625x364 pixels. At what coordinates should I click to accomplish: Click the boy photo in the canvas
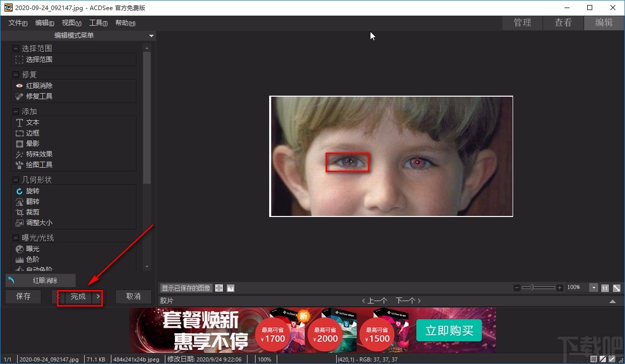391,156
